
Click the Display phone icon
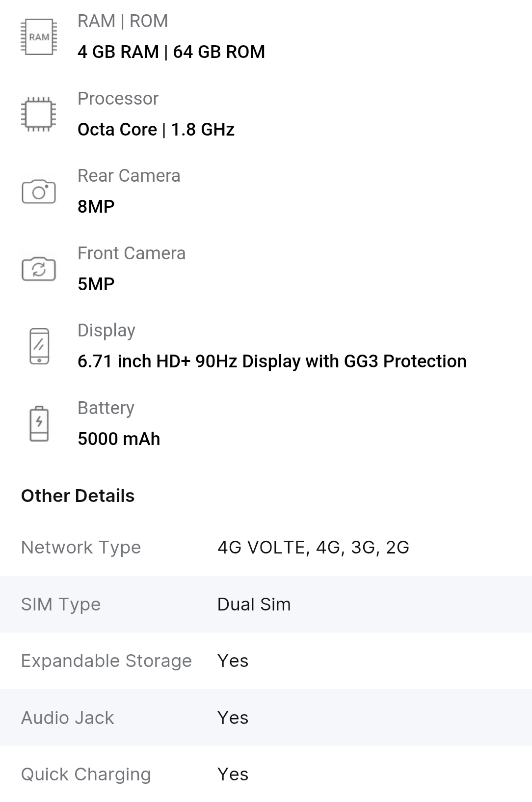pyautogui.click(x=39, y=346)
